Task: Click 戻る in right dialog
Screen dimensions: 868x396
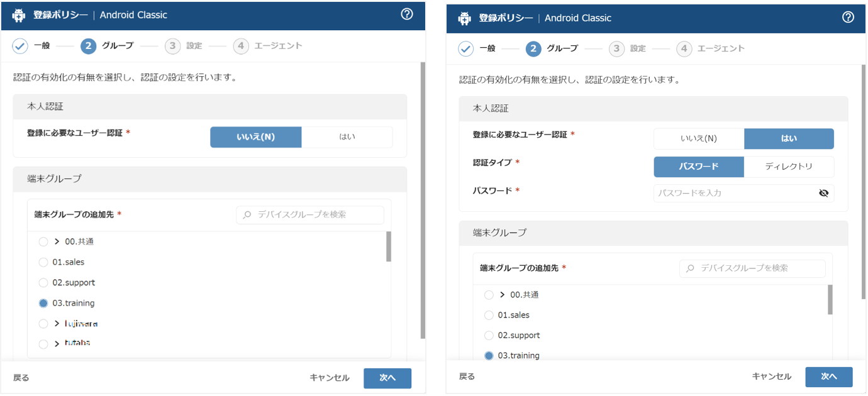Action: click(x=467, y=377)
